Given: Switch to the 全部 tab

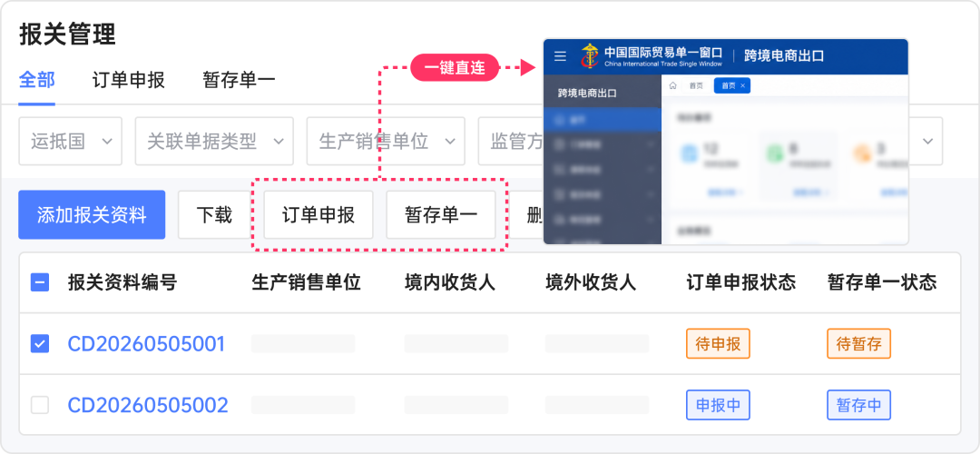Looking at the screenshot, I should 37,80.
